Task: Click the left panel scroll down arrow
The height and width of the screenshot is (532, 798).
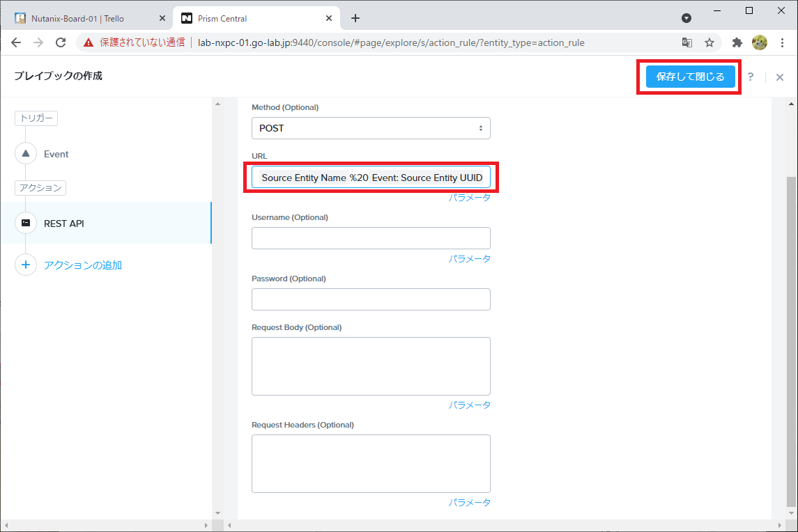Action: point(218,513)
